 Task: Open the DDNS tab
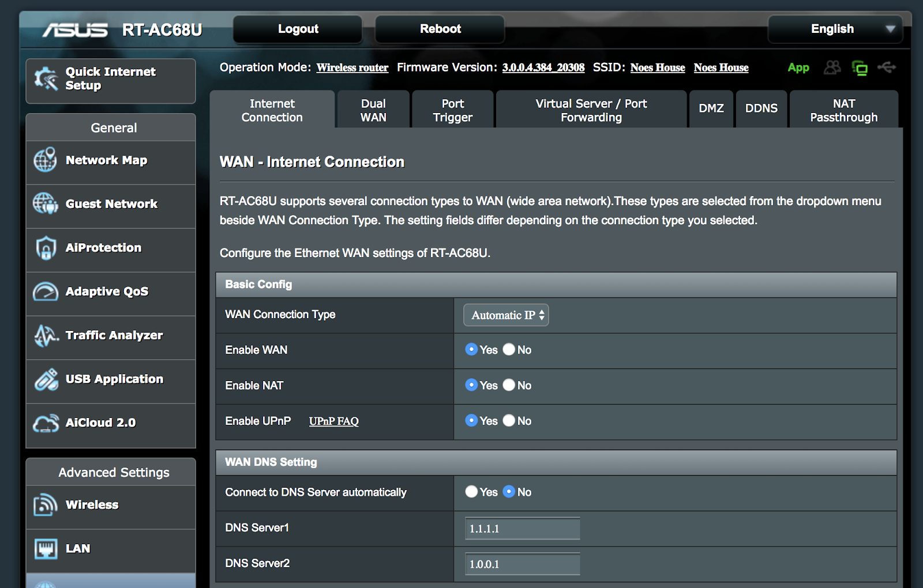point(761,108)
